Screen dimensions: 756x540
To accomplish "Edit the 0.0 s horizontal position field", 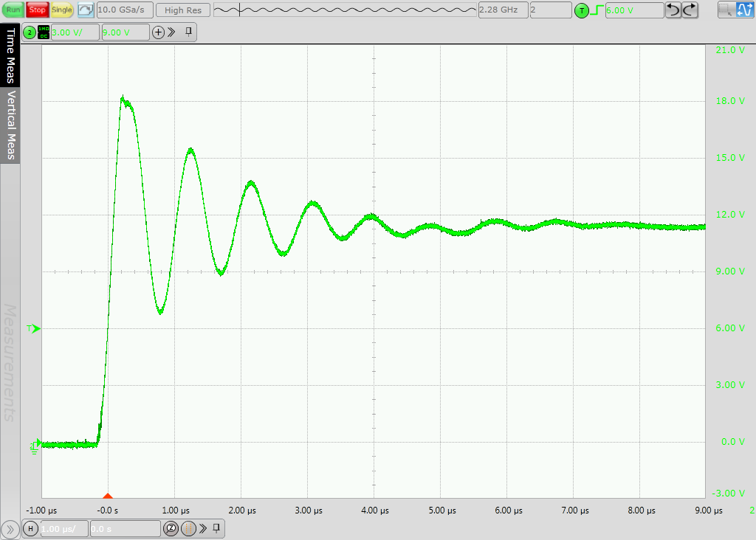I will [x=125, y=528].
